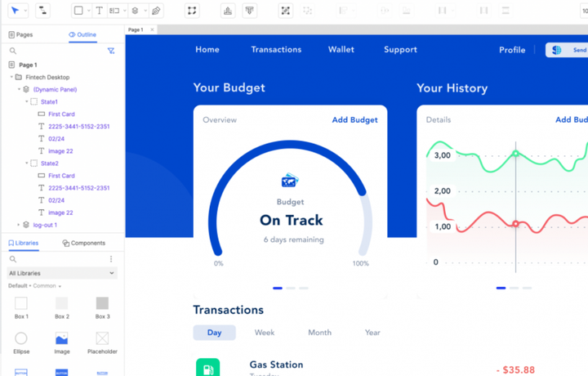This screenshot has height=376, width=588.
Task: Select the Text tool
Action: (99, 11)
